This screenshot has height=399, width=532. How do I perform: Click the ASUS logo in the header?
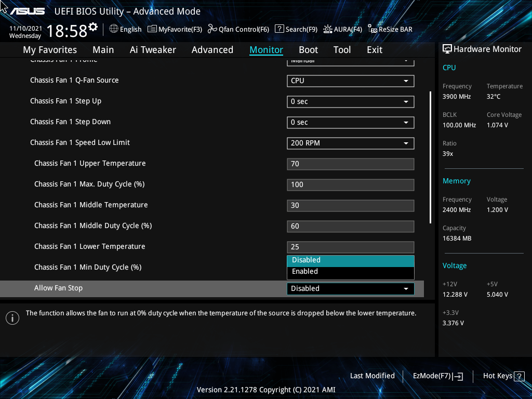pyautogui.click(x=28, y=11)
